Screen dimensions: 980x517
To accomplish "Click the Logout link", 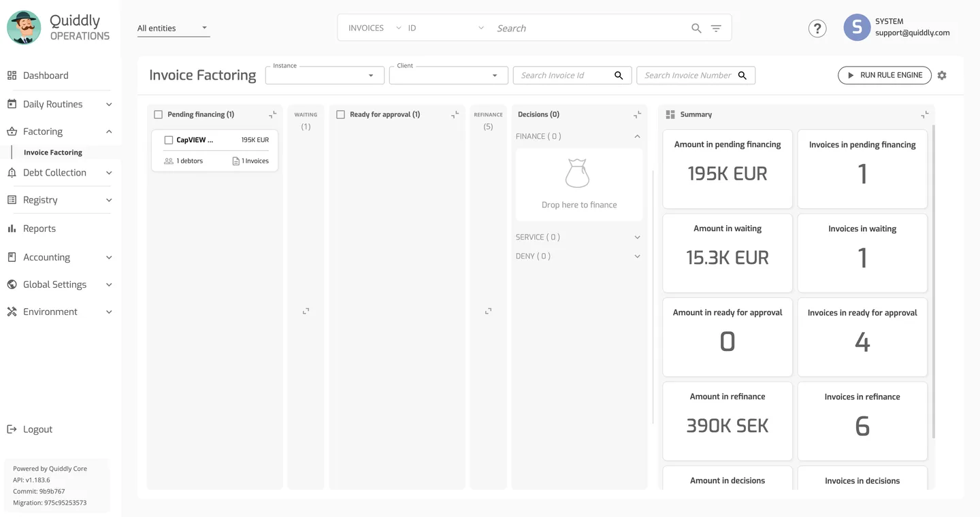I will (37, 429).
